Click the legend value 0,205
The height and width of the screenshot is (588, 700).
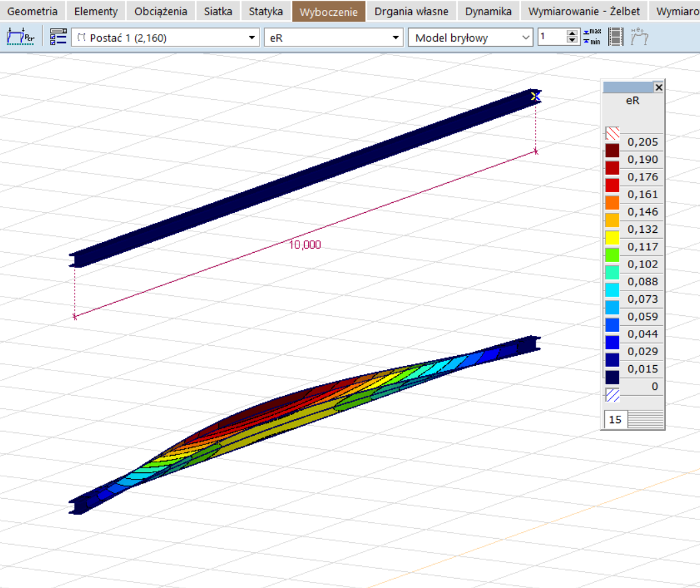pos(642,142)
